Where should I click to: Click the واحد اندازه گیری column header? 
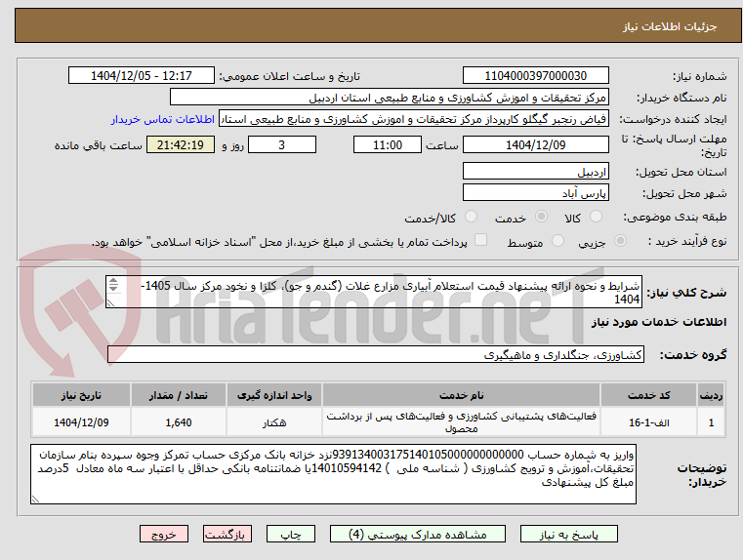coord(274,395)
